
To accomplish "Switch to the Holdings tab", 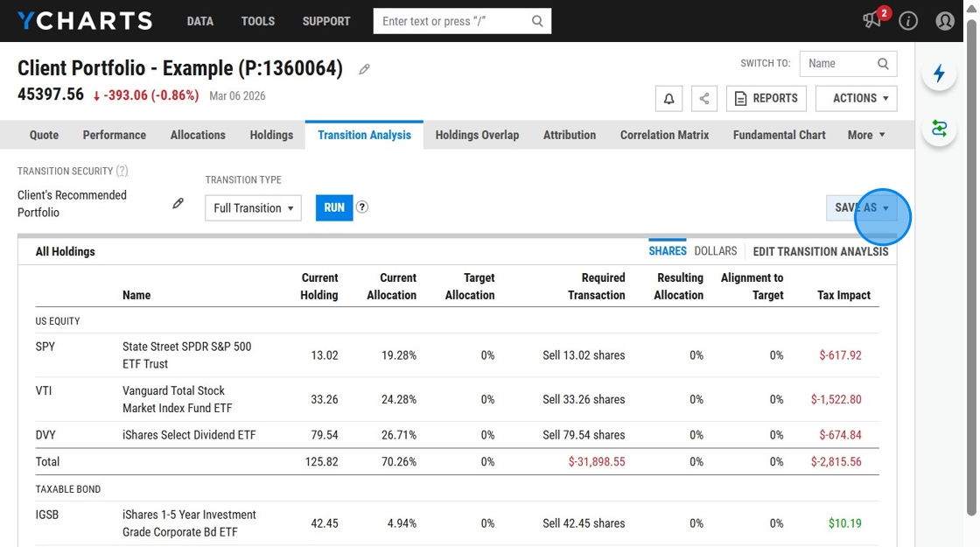I will 271,135.
